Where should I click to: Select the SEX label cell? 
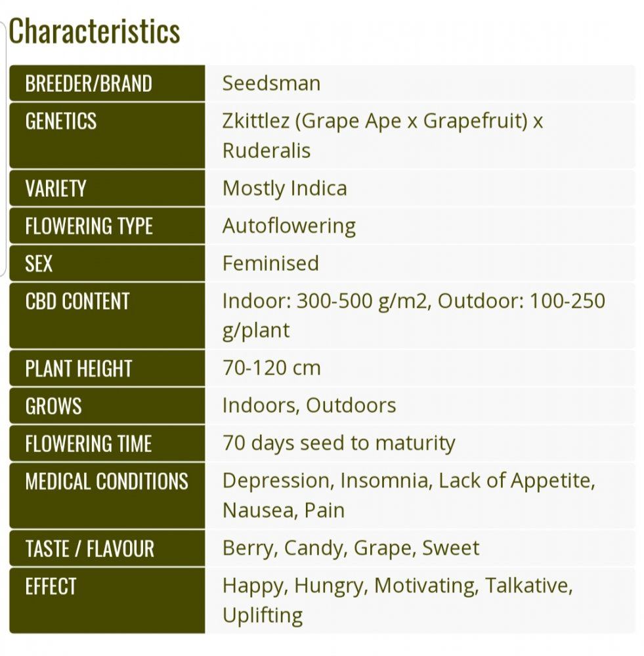pyautogui.click(x=107, y=264)
